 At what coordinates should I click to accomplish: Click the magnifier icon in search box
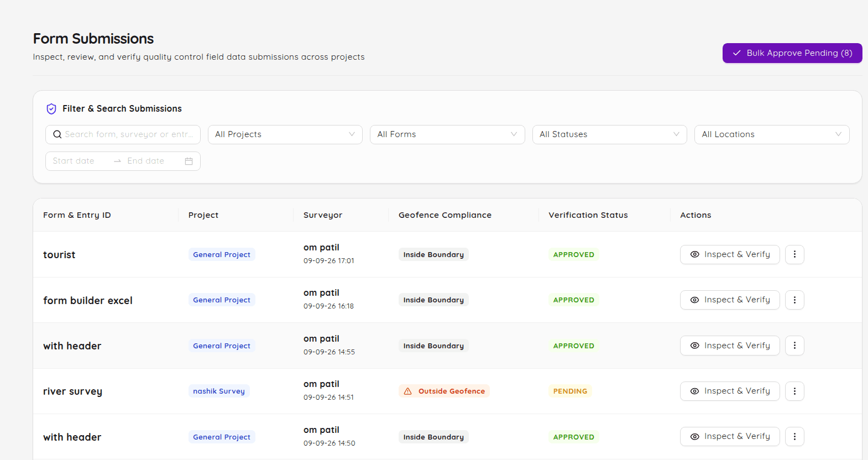(57, 134)
